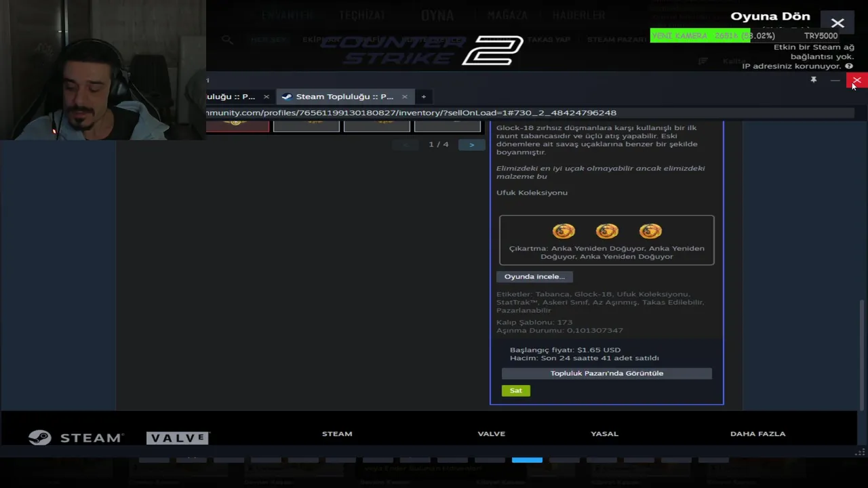This screenshot has width=868, height=488.
Task: Click the first Anka Yeniden Doğuyor sticker
Action: click(564, 231)
